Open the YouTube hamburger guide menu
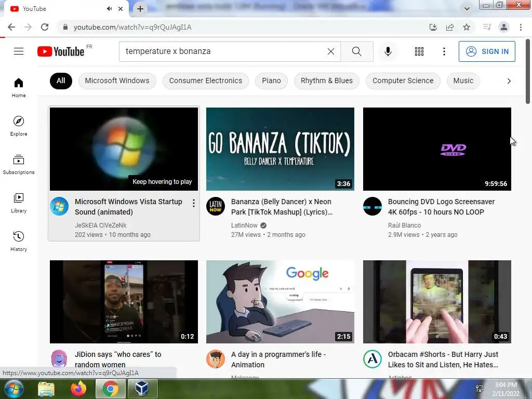Image resolution: width=532 pixels, height=399 pixels. [19, 51]
